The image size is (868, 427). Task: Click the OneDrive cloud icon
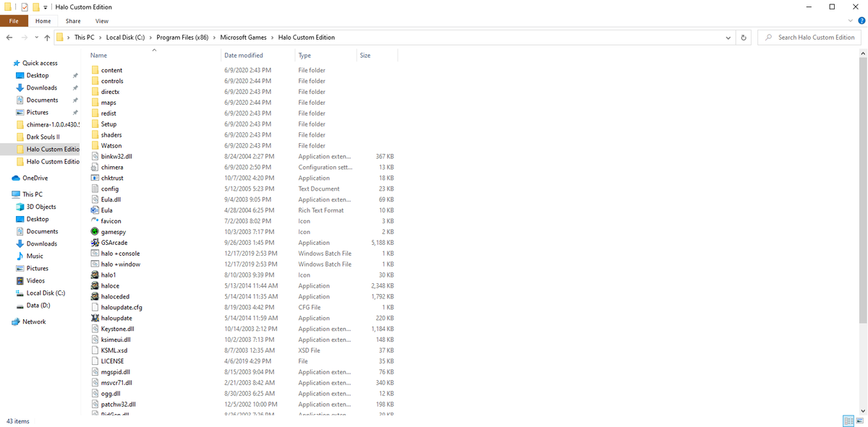point(17,178)
